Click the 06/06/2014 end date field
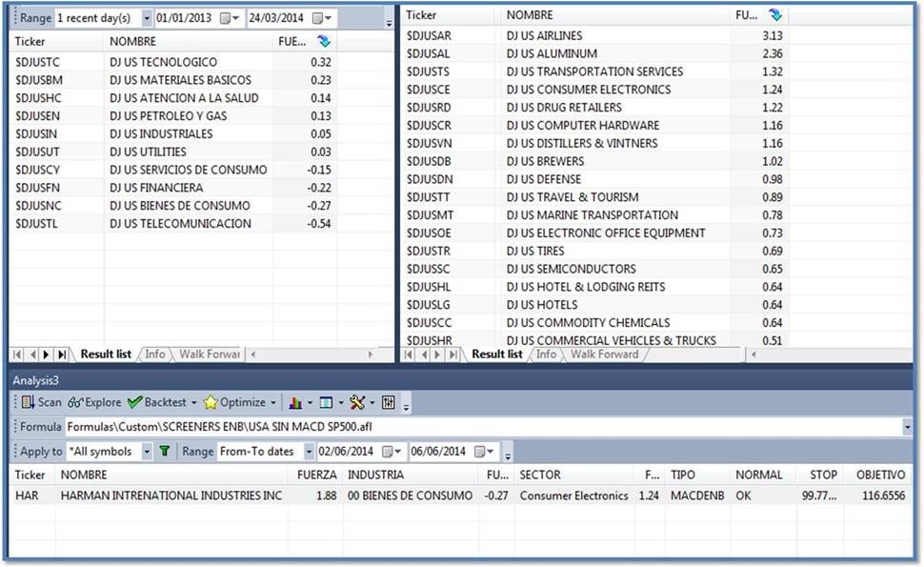Viewport: 924px width, 567px height. pos(439,452)
